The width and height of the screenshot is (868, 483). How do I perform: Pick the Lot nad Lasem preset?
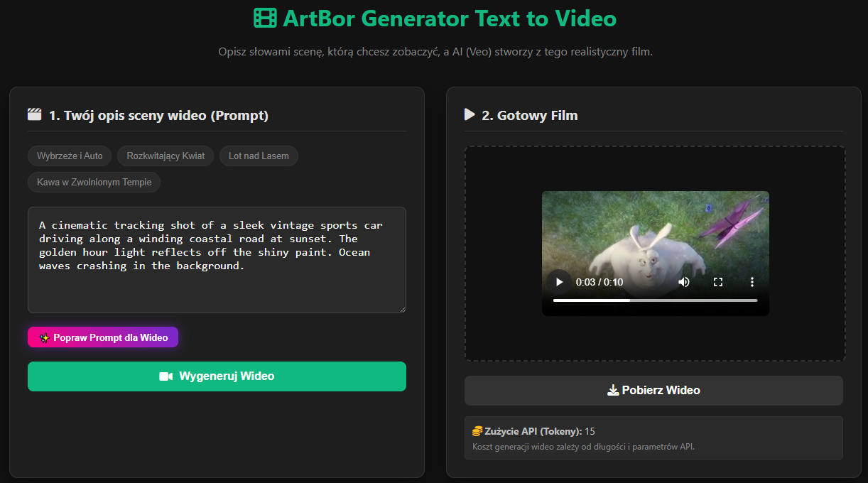(259, 156)
